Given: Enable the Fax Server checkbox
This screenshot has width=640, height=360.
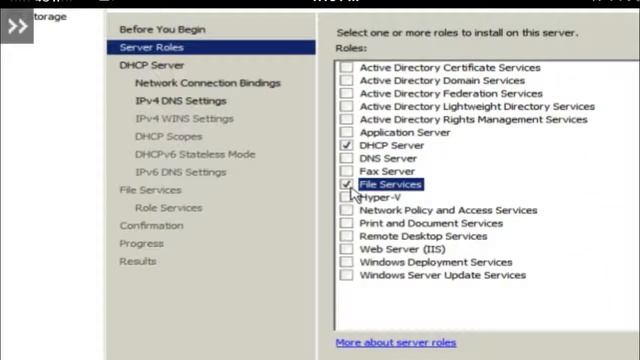Looking at the screenshot, I should click(x=346, y=171).
